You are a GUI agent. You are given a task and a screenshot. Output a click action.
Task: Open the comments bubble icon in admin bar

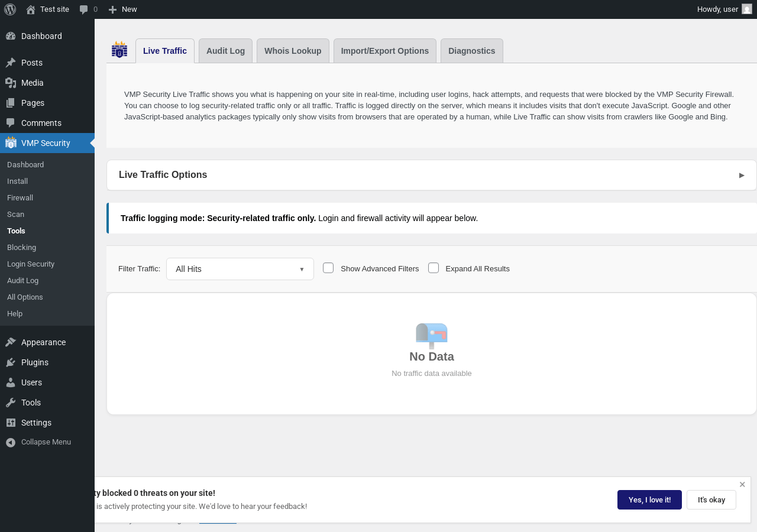[x=84, y=9]
